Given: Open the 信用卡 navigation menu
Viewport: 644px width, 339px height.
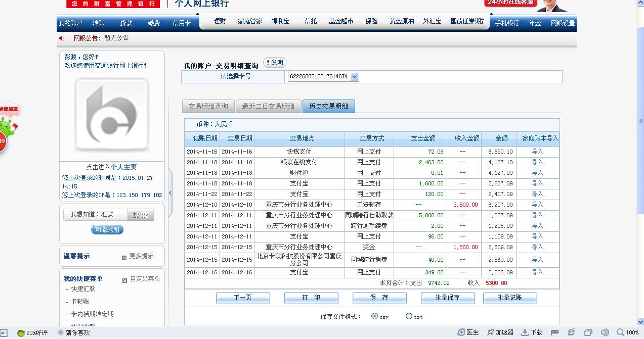Looking at the screenshot, I should (182, 23).
